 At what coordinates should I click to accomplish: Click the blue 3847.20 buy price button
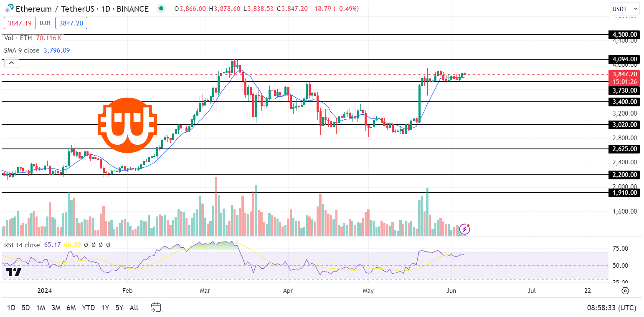(71, 23)
